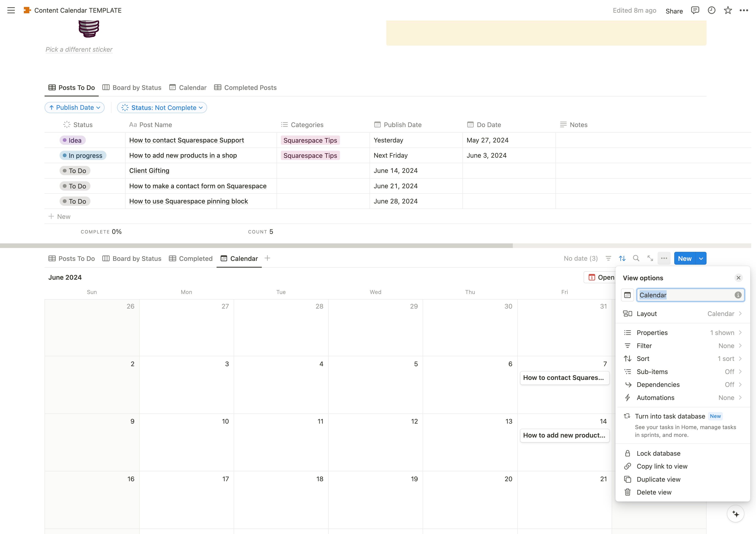Click the view icon beside Calendar name field

pyautogui.click(x=627, y=295)
